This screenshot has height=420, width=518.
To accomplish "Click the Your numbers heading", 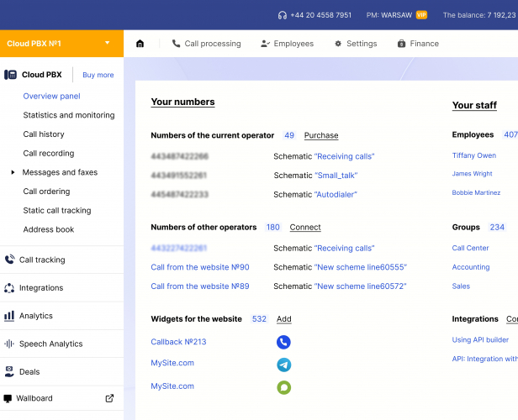I will click(182, 102).
